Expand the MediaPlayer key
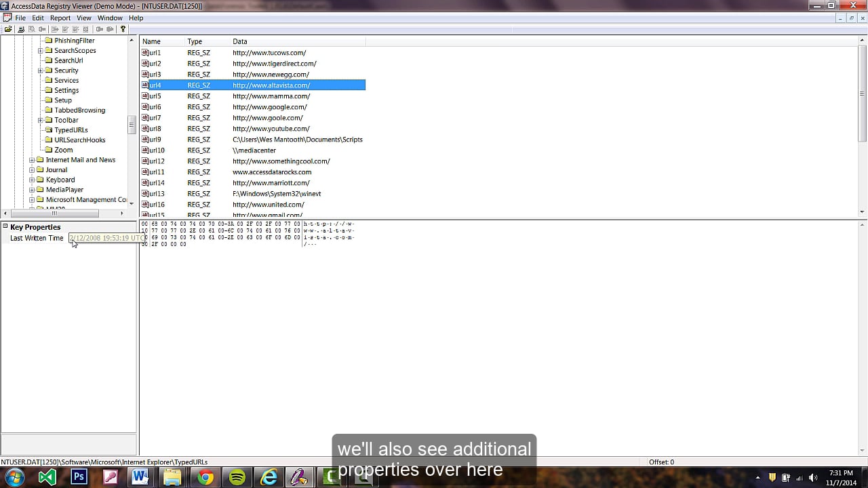The width and height of the screenshot is (868, 488). point(32,190)
